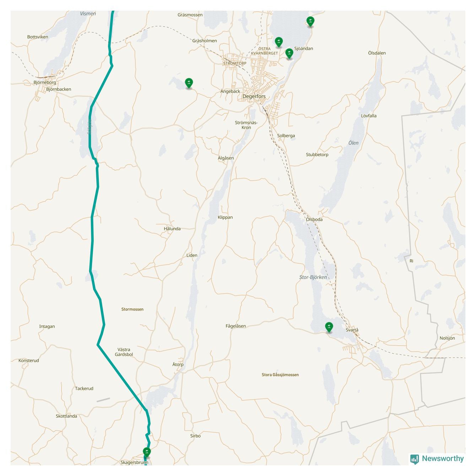476x476 pixels.
Task: Select the Hålunda place label
Action: [x=172, y=229]
